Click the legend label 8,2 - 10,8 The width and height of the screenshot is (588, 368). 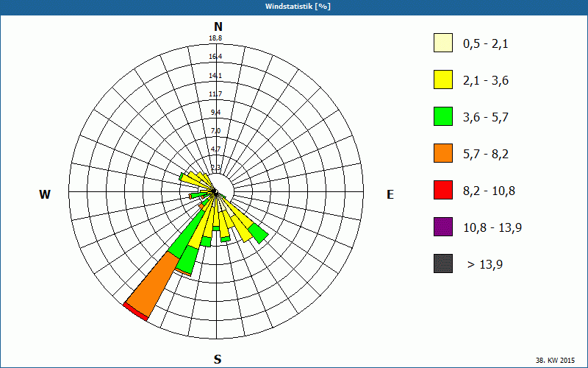pos(489,191)
